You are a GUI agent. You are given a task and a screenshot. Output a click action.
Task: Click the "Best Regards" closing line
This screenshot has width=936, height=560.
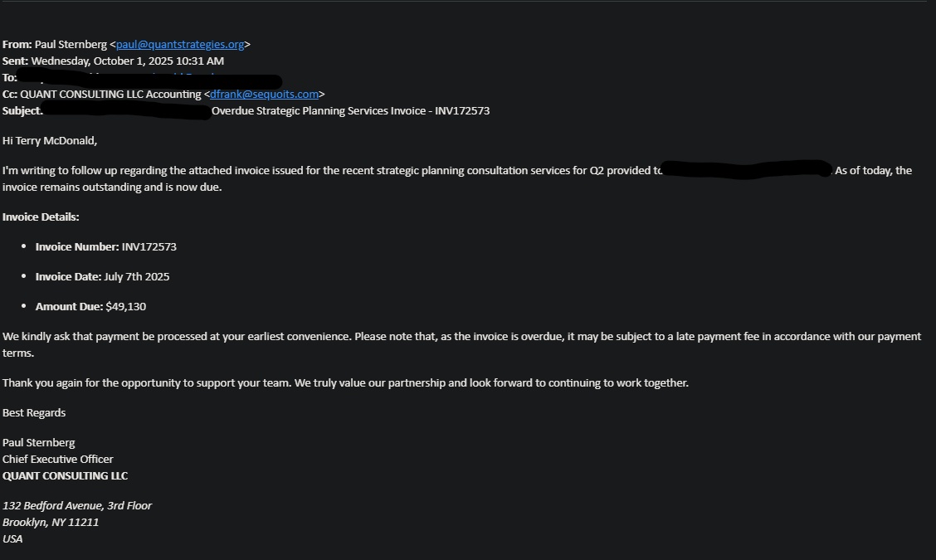(34, 413)
